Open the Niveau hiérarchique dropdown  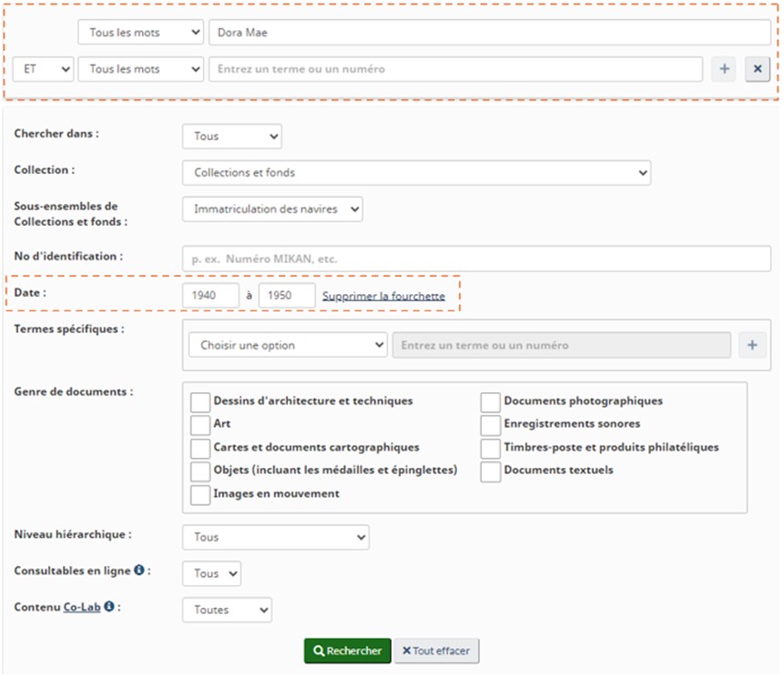[275, 537]
